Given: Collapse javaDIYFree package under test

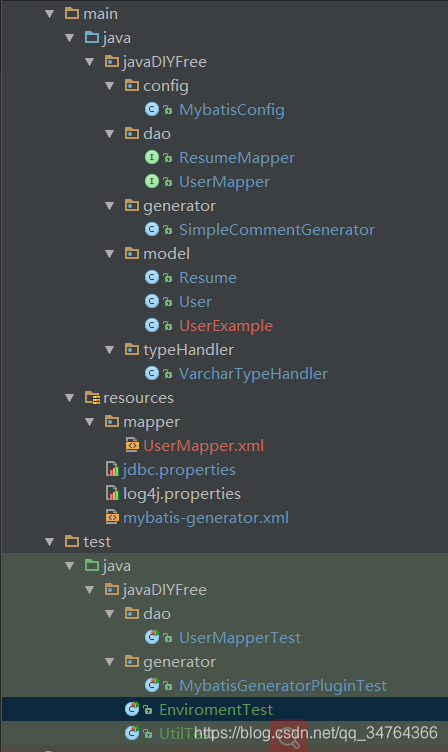Looking at the screenshot, I should (90, 589).
